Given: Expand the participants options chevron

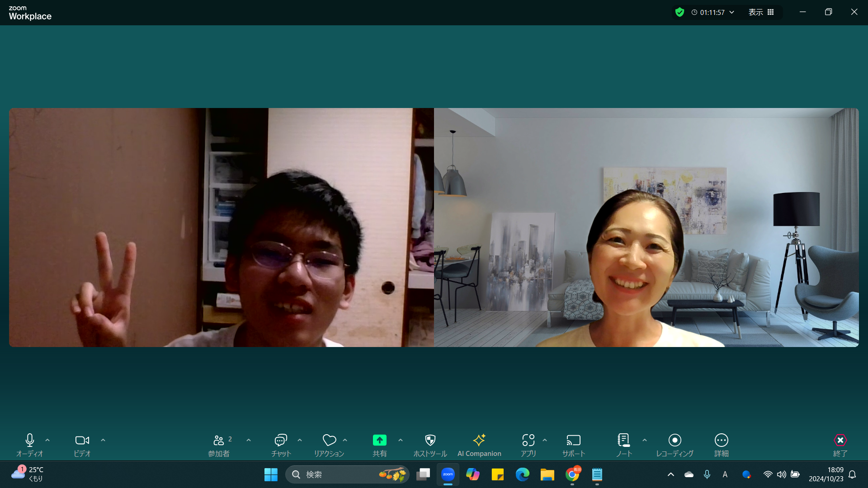Looking at the screenshot, I should coord(249,440).
